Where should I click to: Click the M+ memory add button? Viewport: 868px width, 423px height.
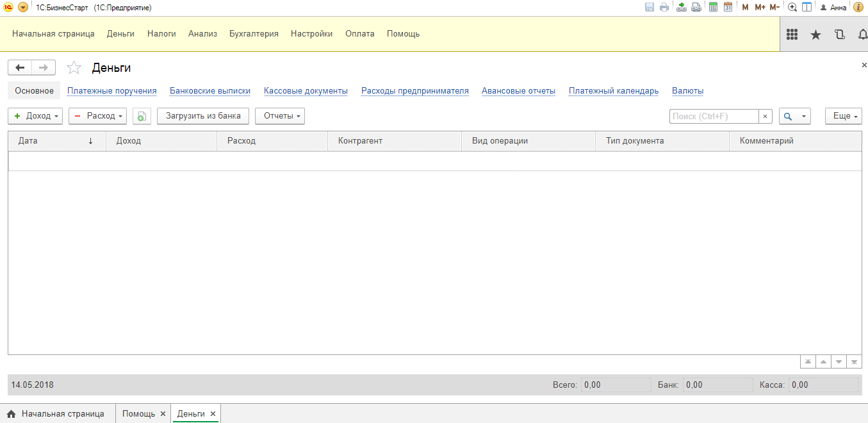click(x=760, y=8)
